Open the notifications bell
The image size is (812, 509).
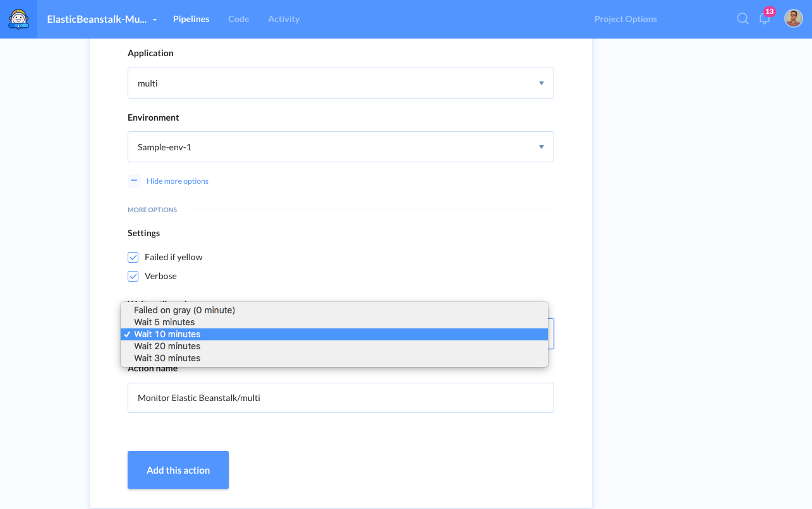(765, 18)
